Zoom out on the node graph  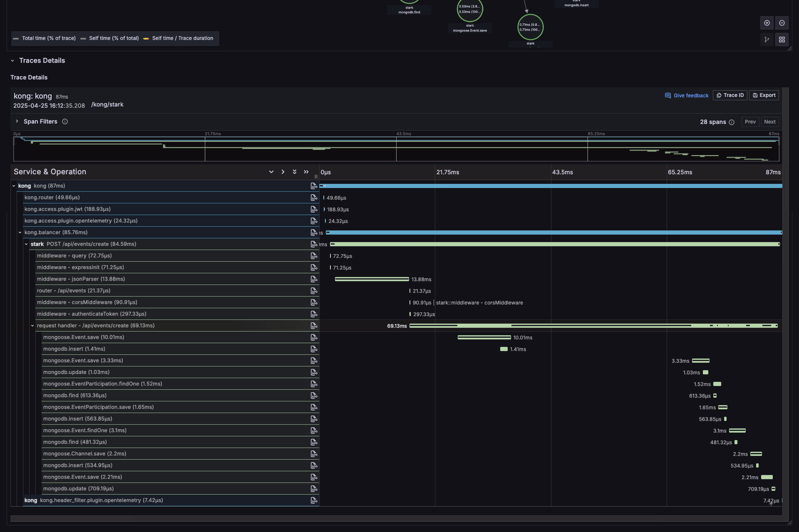tap(782, 23)
